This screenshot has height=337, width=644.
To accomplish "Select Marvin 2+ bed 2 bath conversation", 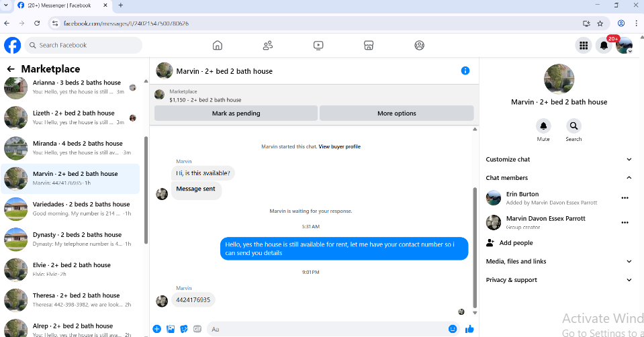I will point(71,179).
